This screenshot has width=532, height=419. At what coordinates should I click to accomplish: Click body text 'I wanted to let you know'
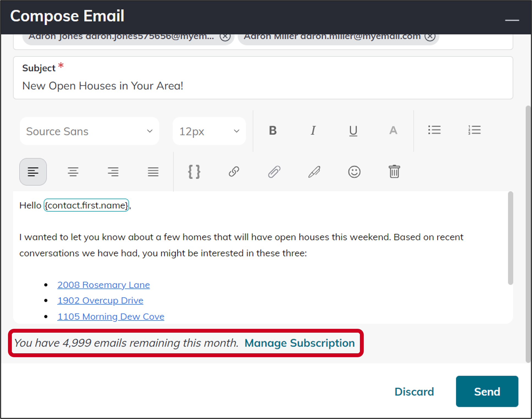click(x=73, y=237)
